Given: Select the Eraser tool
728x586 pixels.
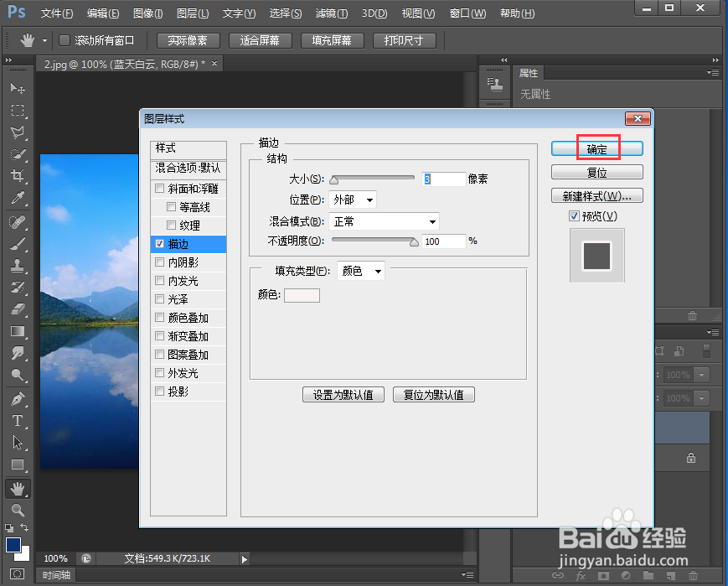Looking at the screenshot, I should click(x=18, y=309).
